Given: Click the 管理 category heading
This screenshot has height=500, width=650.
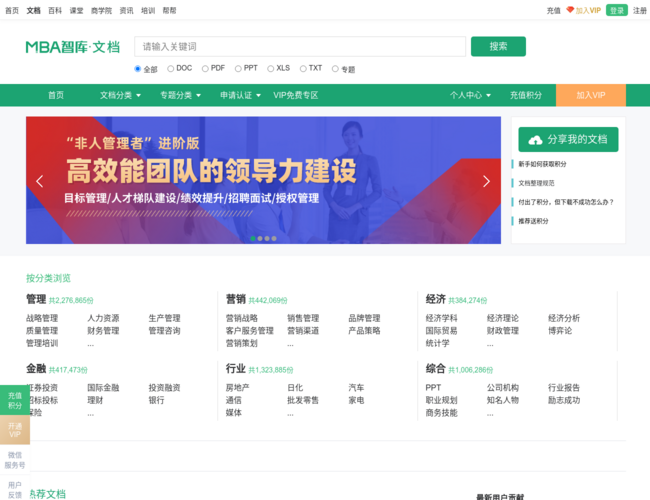Looking at the screenshot, I should tap(36, 299).
